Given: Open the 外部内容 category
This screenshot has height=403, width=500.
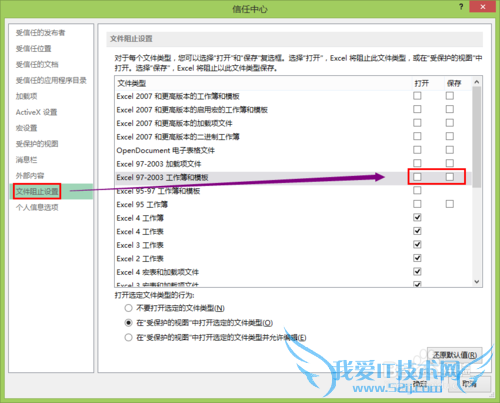Looking at the screenshot, I should pos(30,176).
